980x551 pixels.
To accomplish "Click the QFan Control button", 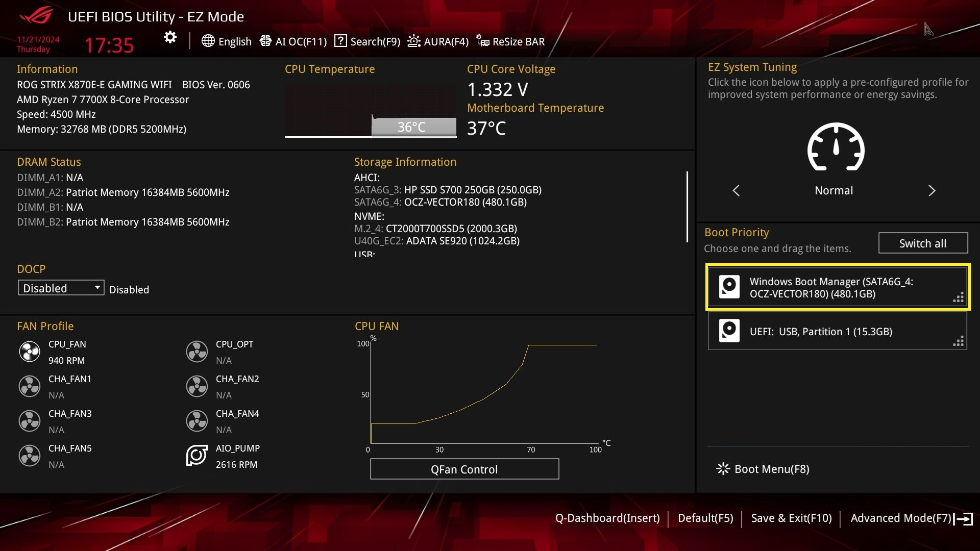I will 464,469.
